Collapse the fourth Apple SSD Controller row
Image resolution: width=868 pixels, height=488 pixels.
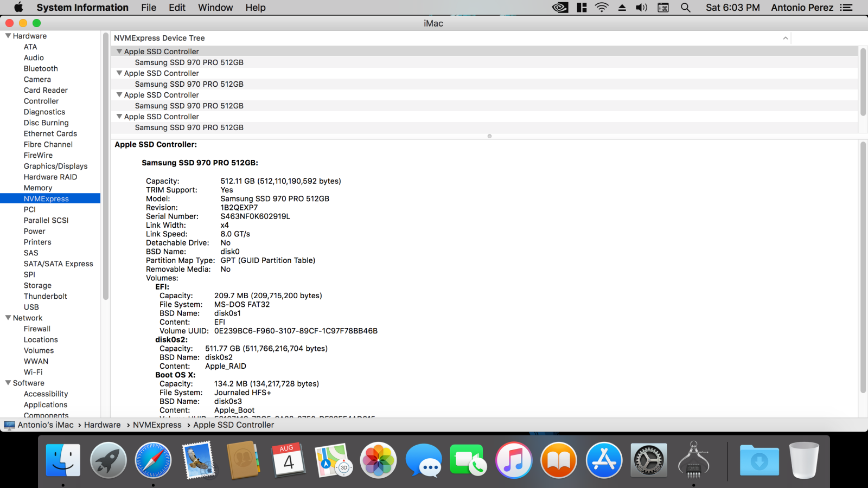[119, 117]
